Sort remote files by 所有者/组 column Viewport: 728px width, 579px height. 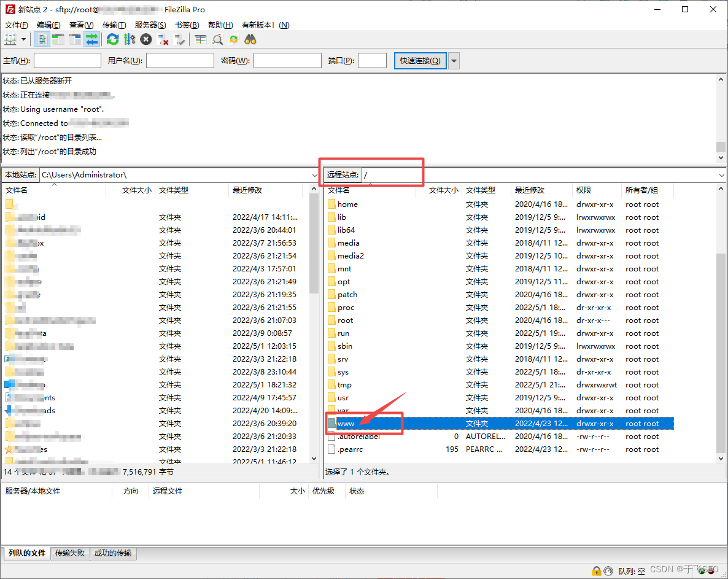(x=647, y=190)
